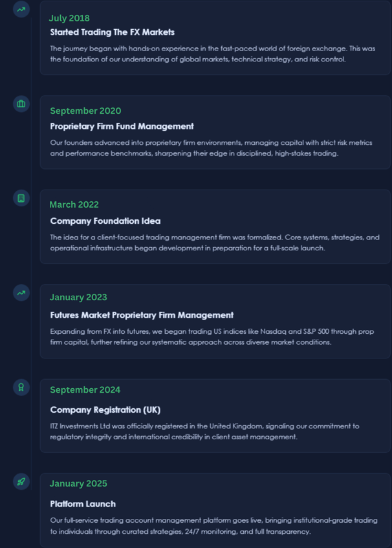Click the Started Trading The FX Markets heading
This screenshot has width=392, height=548.
coord(112,32)
